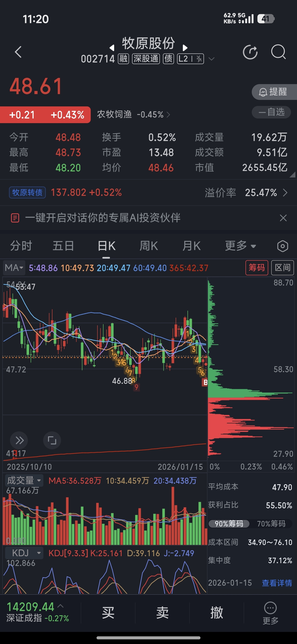Open MA indicator dropdown
This screenshot has height=644, width=297.
click(x=14, y=268)
